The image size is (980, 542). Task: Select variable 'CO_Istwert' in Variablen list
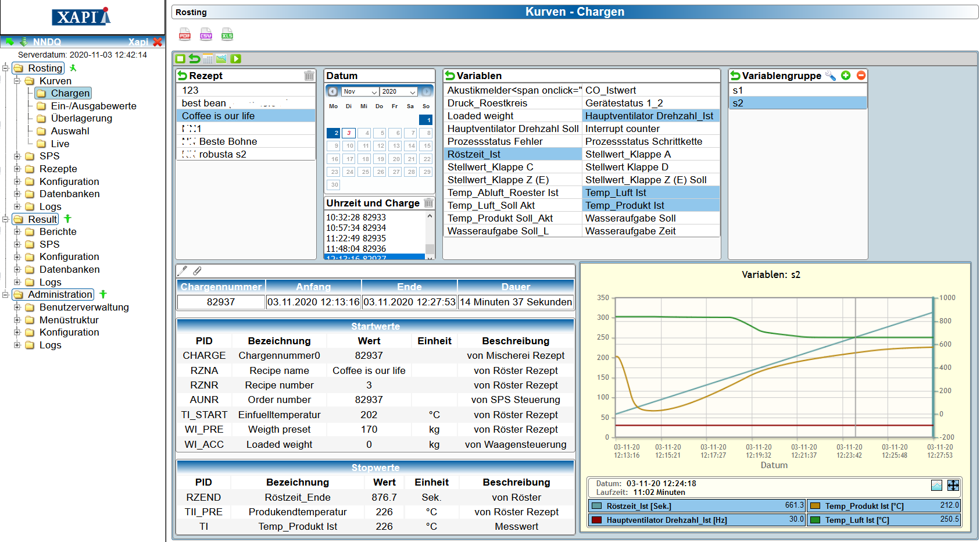tap(610, 90)
